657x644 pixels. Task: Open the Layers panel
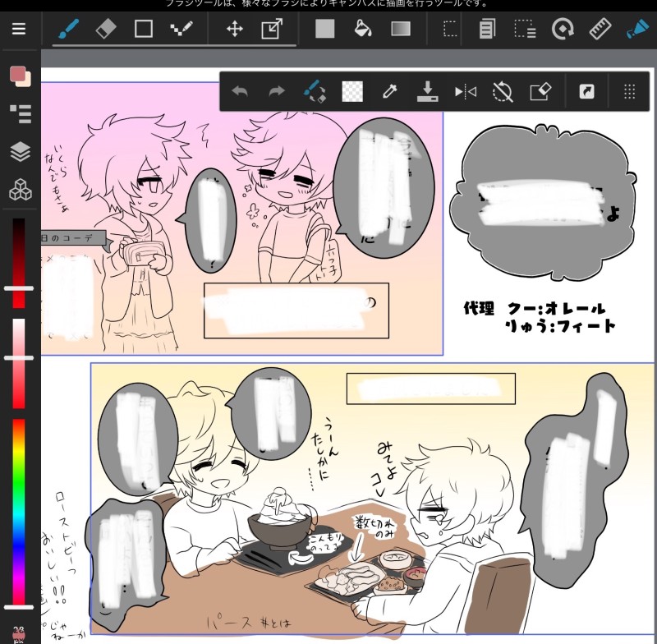point(20,152)
